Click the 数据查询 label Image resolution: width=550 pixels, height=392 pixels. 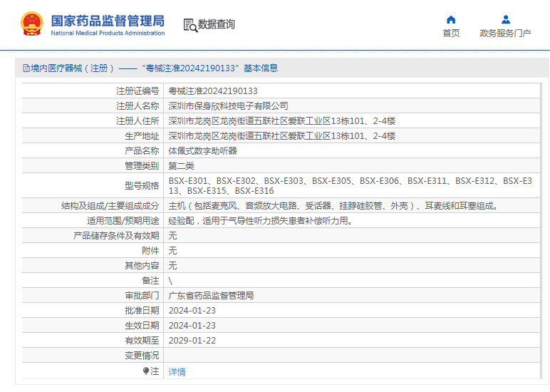point(217,24)
